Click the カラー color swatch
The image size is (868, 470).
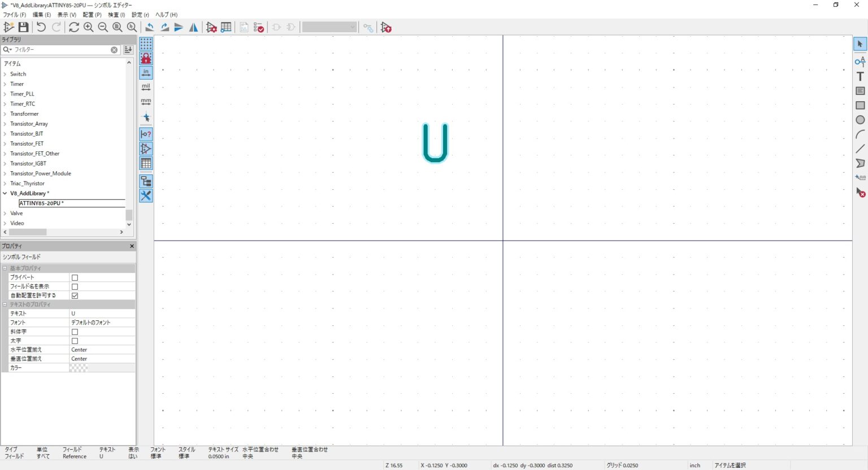(79, 368)
